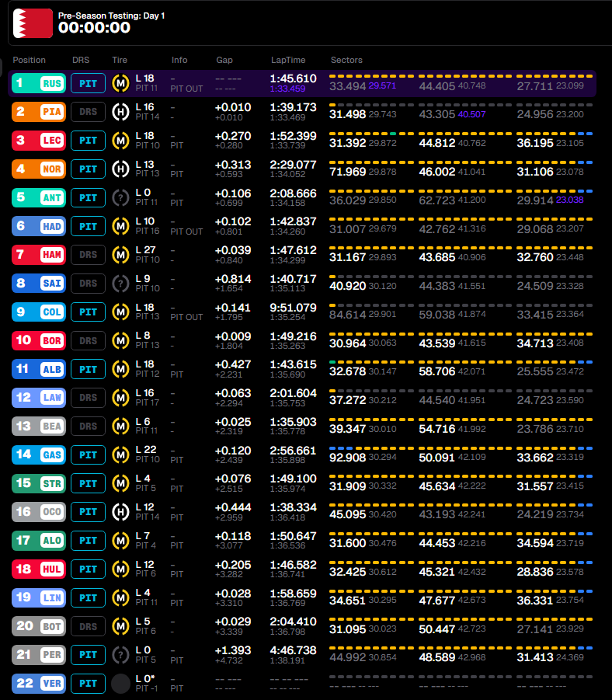Click the 00:00:00 session timer

point(94,28)
